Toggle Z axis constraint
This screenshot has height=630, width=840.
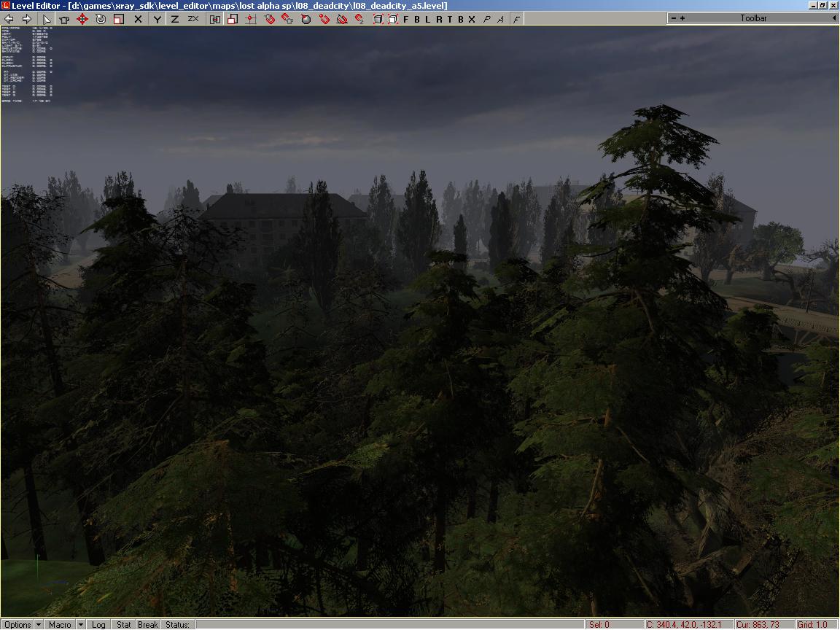click(x=175, y=19)
